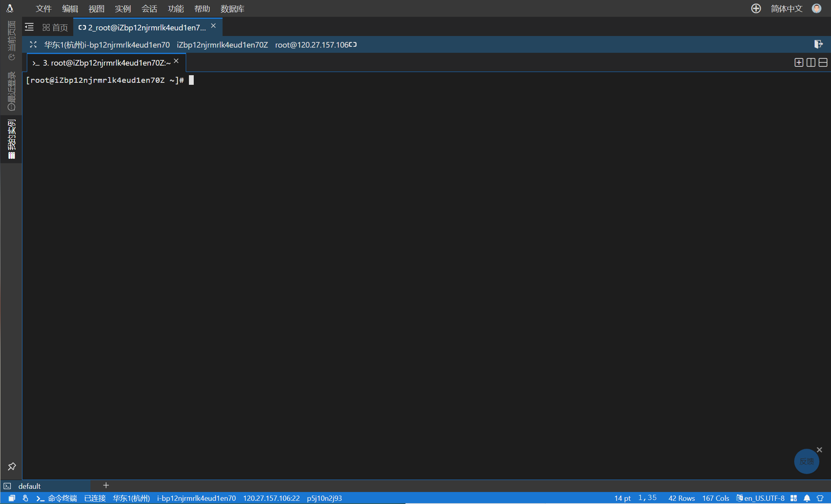Change font size via the 14 pt entry
Viewport: 831px width, 504px height.
click(x=622, y=498)
